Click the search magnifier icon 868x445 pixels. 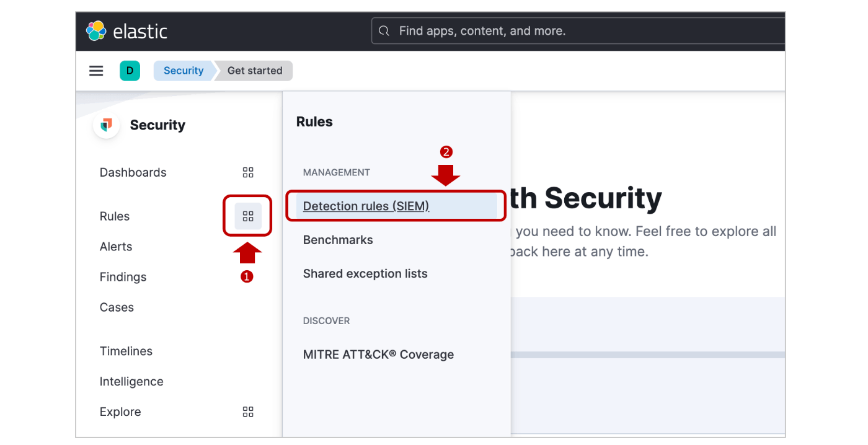coord(384,31)
